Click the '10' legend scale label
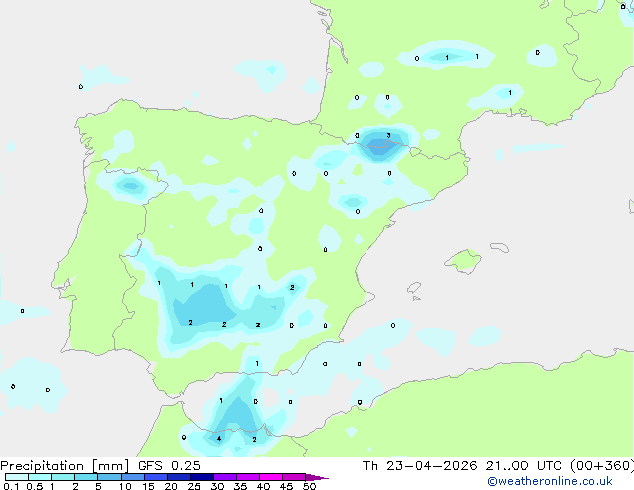Viewport: 634px width, 490px height. click(x=125, y=486)
